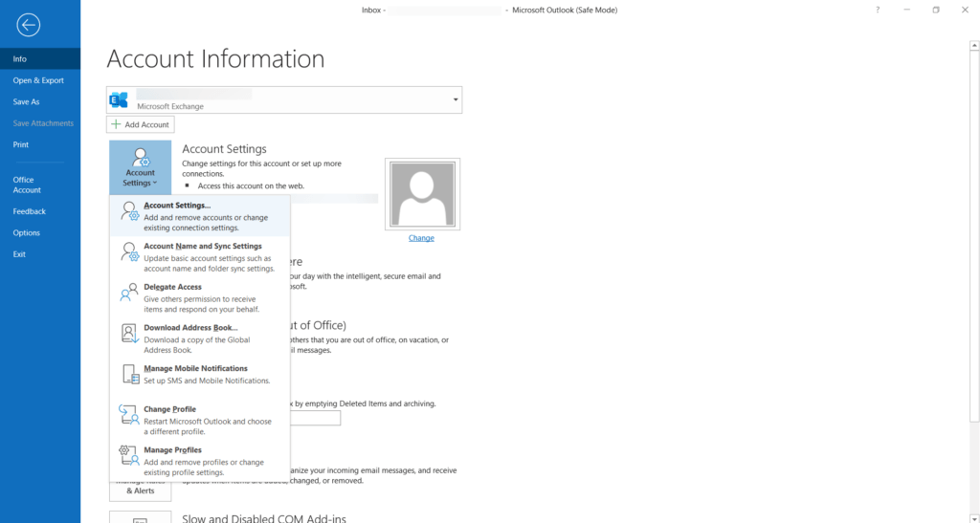Click the profile photo placeholder
This screenshot has height=523, width=980.
(422, 194)
